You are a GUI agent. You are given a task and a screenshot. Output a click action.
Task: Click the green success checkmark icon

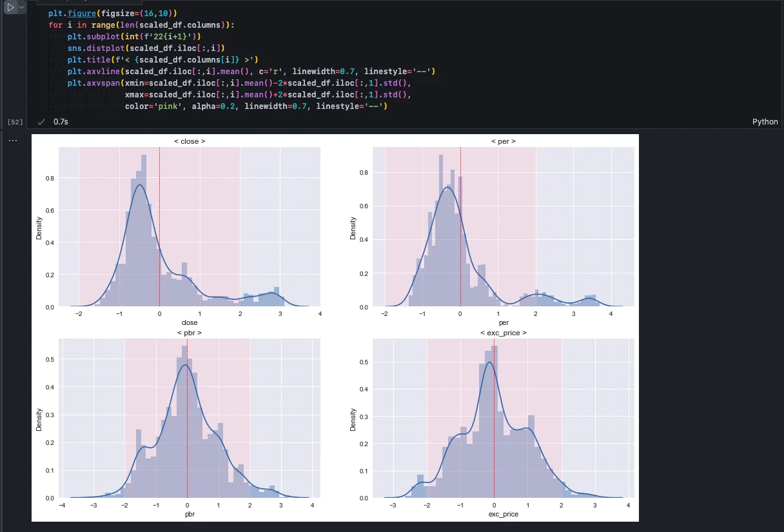point(41,122)
